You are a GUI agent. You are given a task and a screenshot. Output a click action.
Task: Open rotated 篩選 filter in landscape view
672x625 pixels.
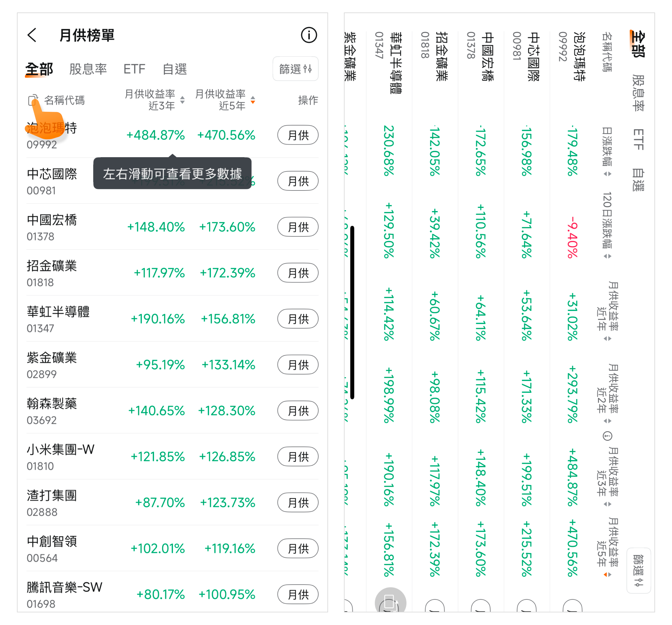638,570
